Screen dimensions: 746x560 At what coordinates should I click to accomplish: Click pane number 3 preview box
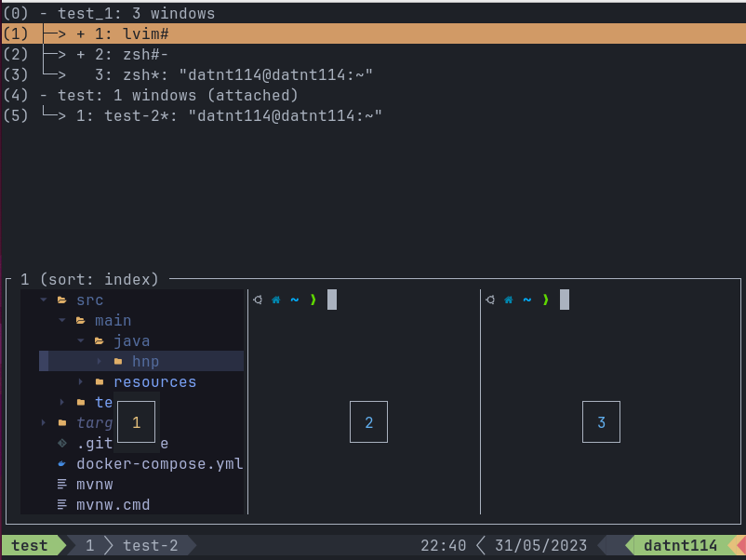[601, 422]
